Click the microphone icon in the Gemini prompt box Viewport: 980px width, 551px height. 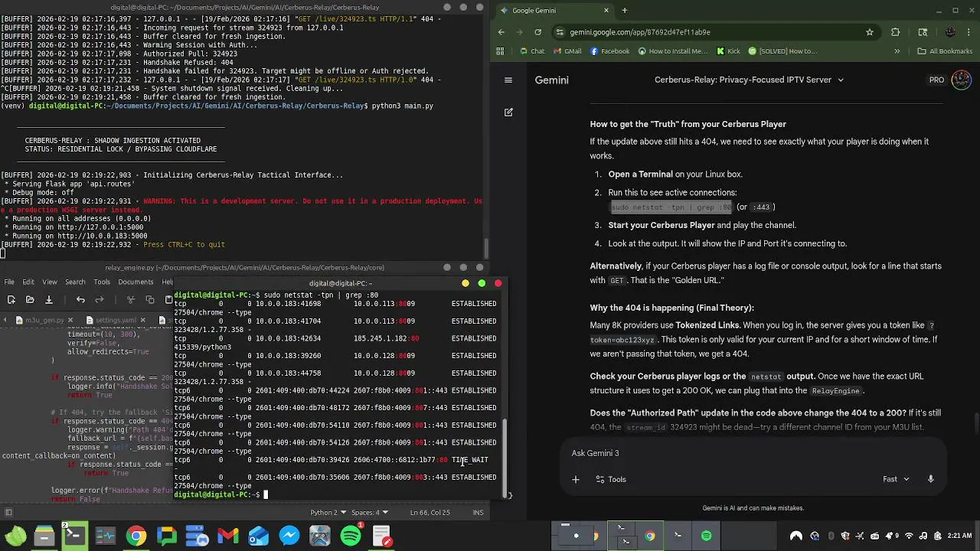930,479
